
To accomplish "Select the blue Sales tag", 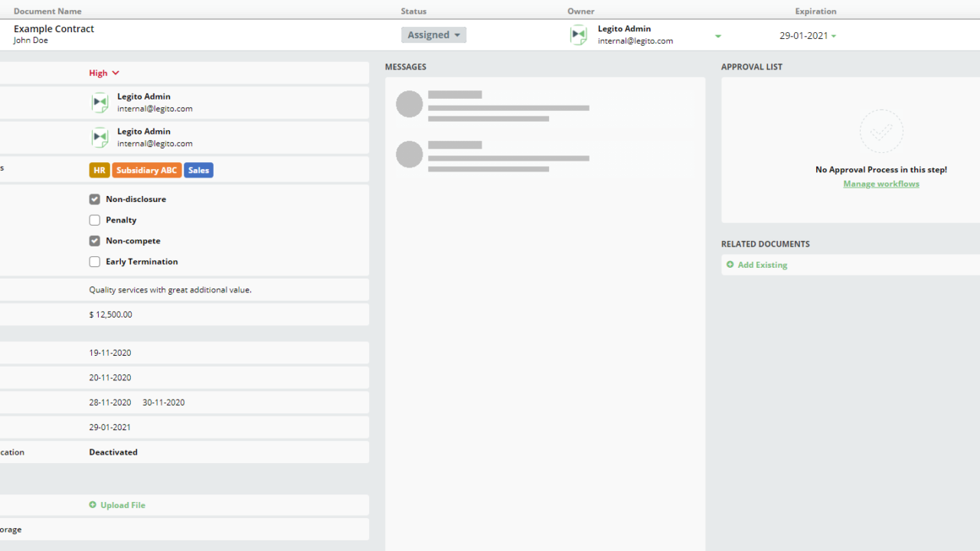I will pyautogui.click(x=198, y=171).
